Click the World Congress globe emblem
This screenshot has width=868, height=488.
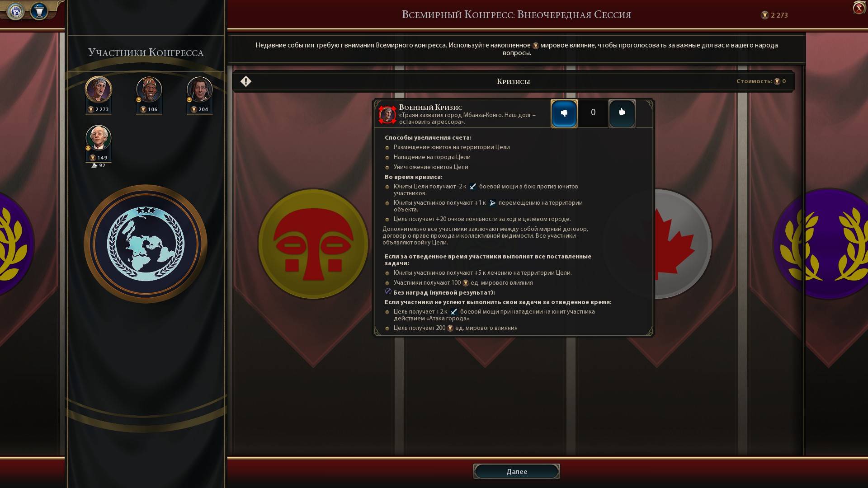tap(146, 244)
